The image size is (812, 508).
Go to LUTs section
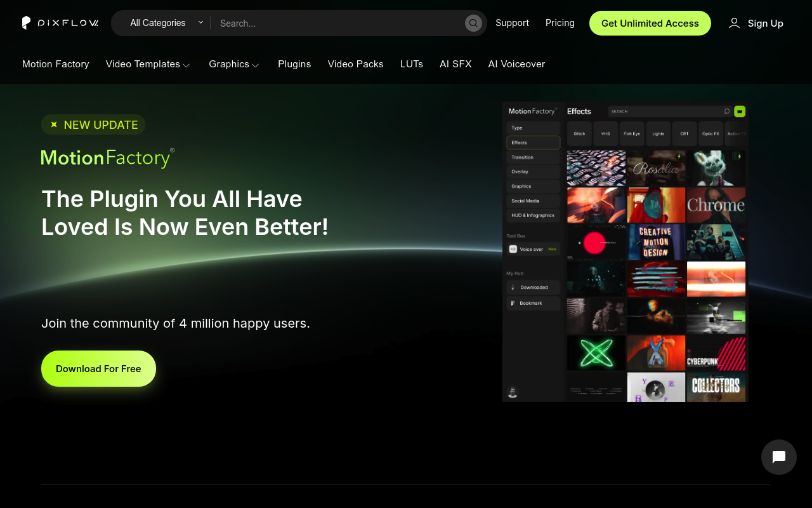coord(411,64)
